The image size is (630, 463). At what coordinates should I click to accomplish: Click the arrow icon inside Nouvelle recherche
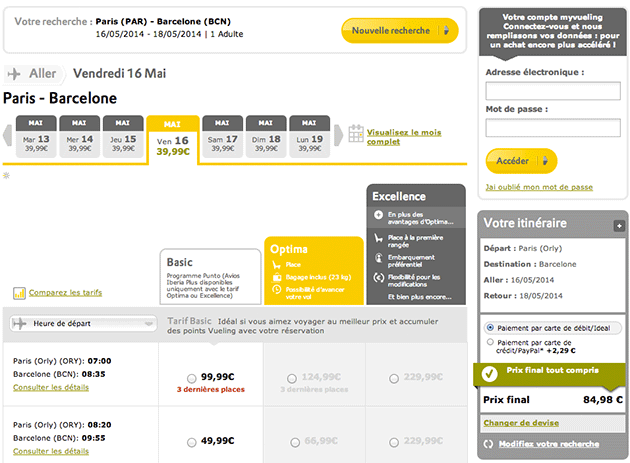click(x=446, y=31)
